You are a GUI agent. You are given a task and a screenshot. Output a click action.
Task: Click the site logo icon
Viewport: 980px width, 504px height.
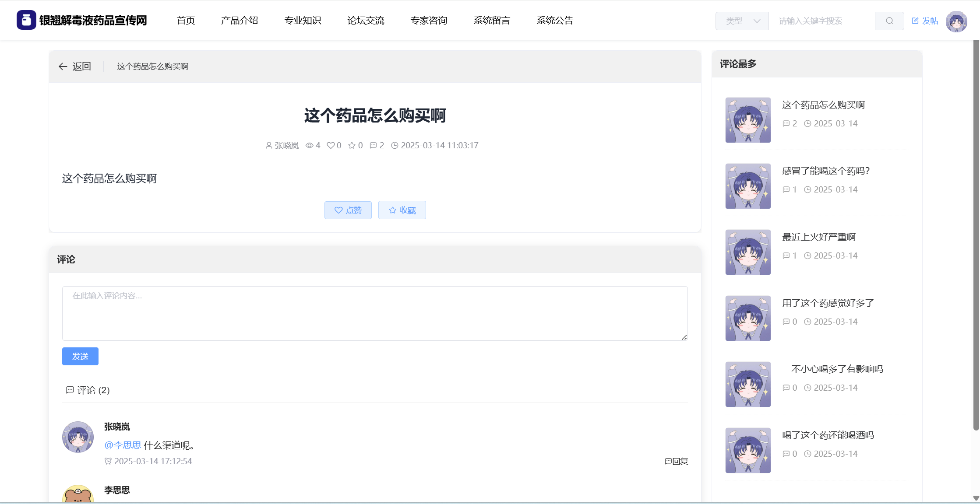(26, 20)
